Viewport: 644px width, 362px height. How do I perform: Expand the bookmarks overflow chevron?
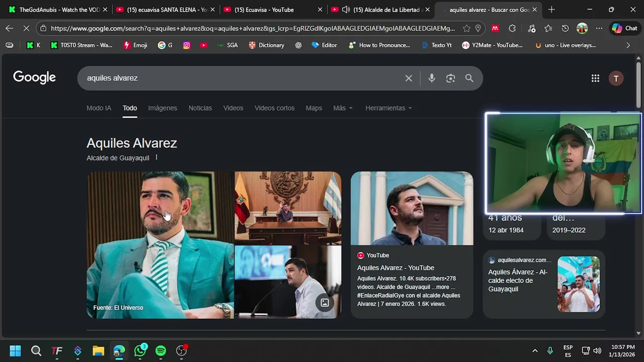[x=628, y=45]
